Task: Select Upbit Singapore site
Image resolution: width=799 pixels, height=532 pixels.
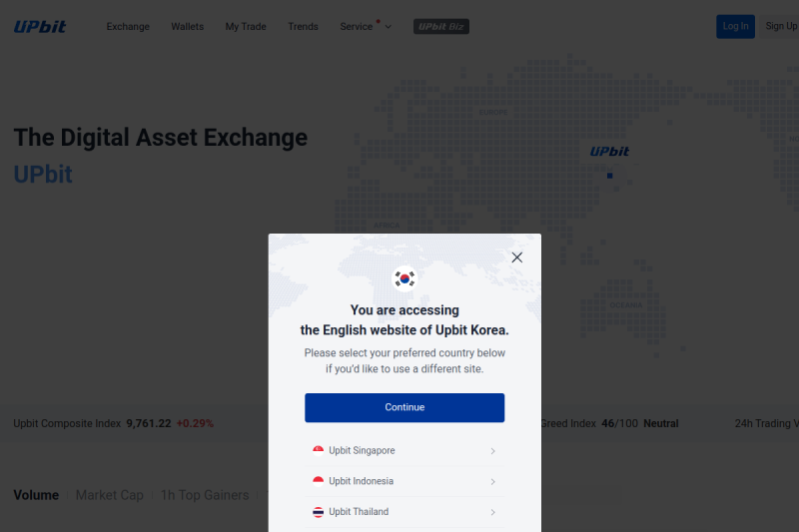Action: click(404, 450)
